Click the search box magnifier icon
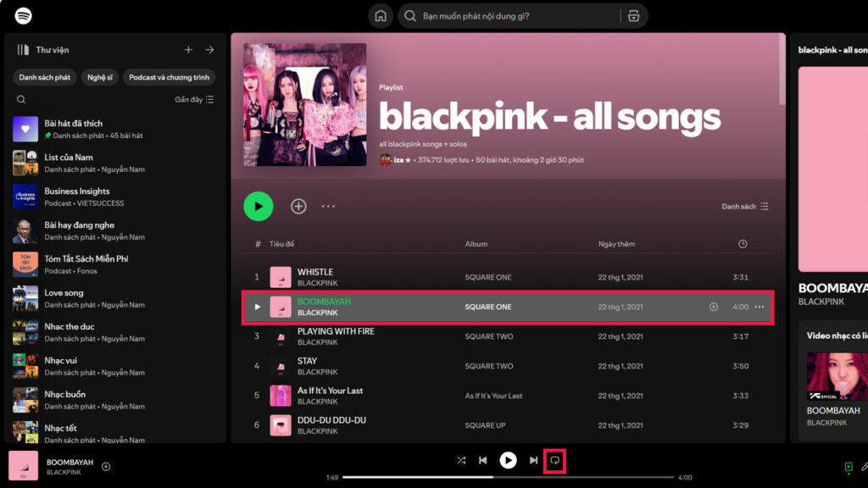 pos(409,16)
